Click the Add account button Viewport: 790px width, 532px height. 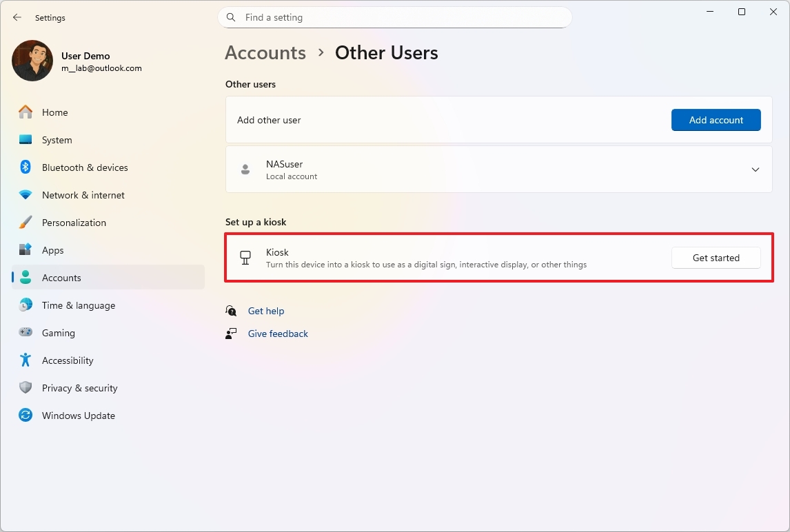(x=716, y=120)
